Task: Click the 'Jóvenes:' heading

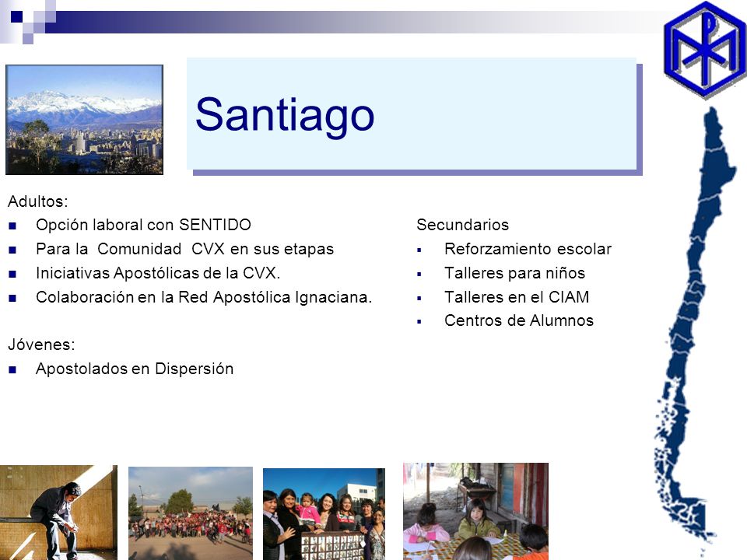Action: click(x=41, y=345)
